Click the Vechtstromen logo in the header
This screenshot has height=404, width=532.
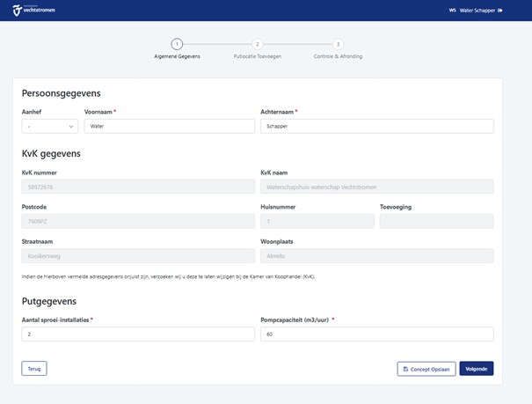(32, 11)
